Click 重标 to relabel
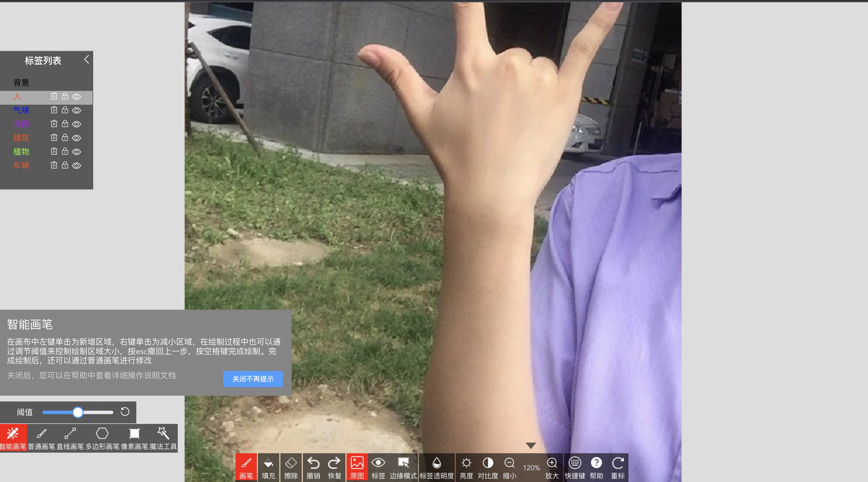This screenshot has height=482, width=868. coord(618,468)
